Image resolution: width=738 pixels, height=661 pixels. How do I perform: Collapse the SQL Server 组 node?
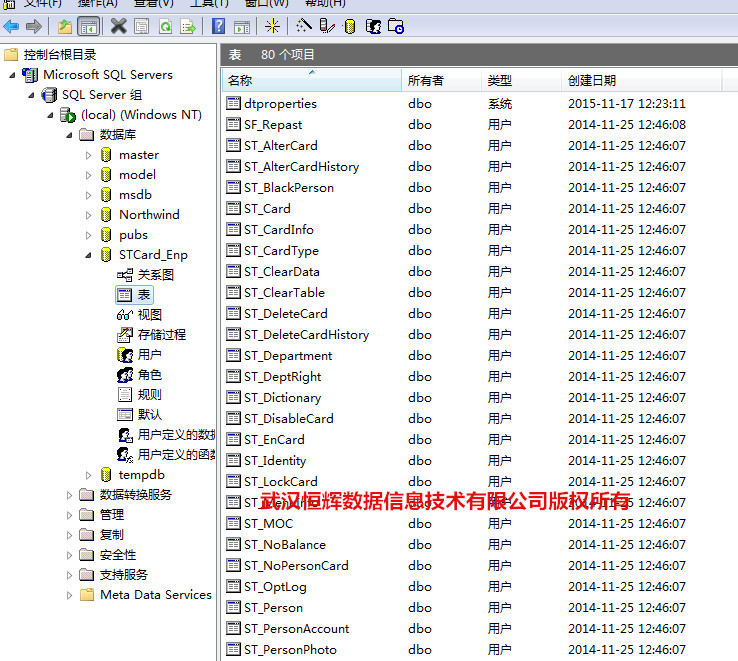coord(31,95)
